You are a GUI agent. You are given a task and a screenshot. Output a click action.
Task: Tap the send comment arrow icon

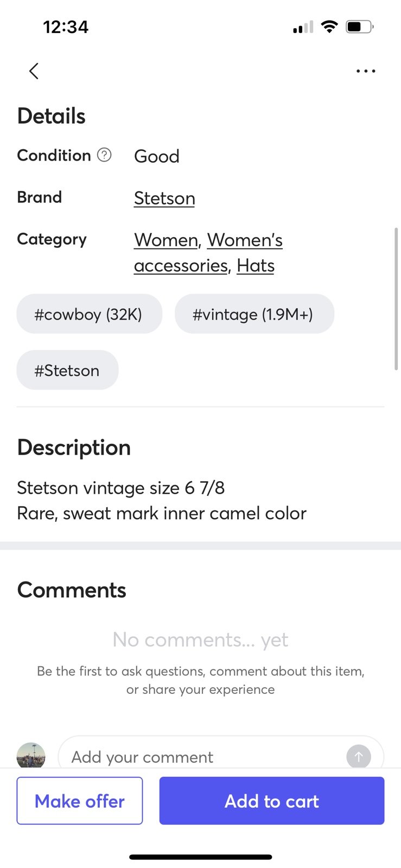[359, 756]
